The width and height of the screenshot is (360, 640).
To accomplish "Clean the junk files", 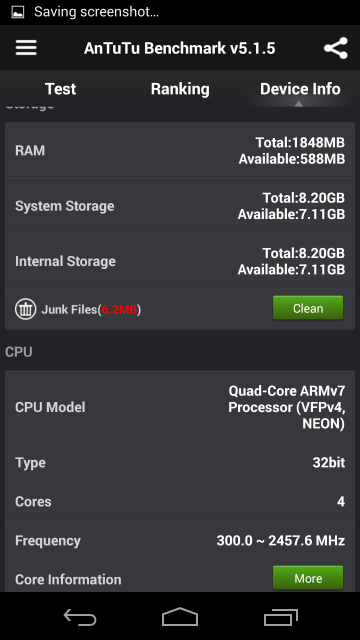I will click(x=308, y=308).
